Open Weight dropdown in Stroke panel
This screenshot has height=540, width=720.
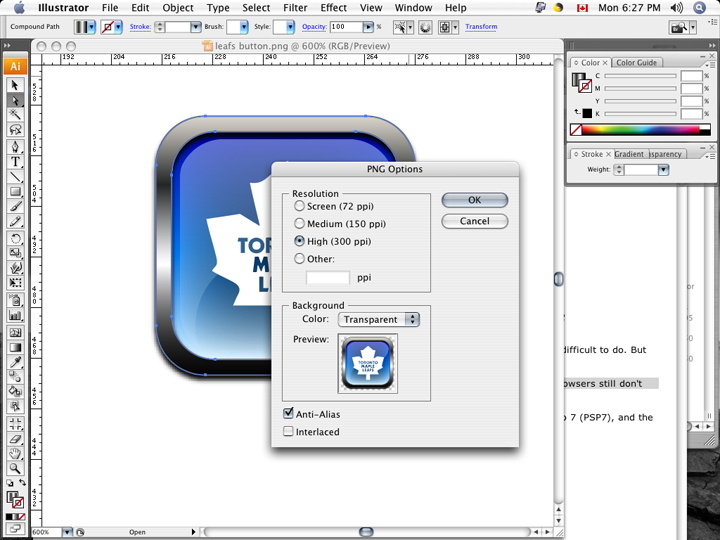pyautogui.click(x=663, y=170)
